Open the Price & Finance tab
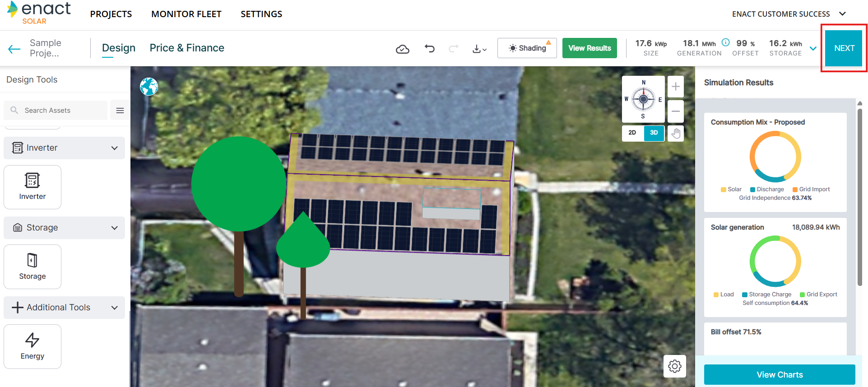 click(x=187, y=48)
